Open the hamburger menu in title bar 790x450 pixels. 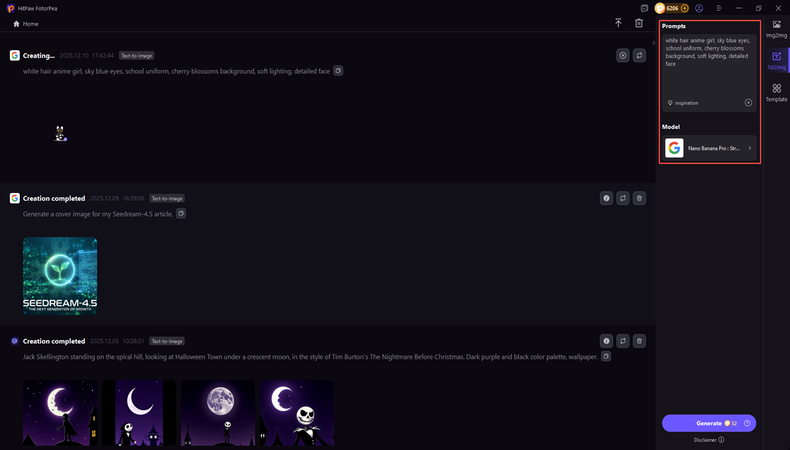click(x=718, y=8)
